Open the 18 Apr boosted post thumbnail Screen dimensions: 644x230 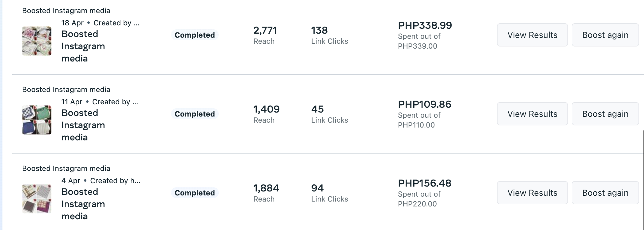coord(37,41)
